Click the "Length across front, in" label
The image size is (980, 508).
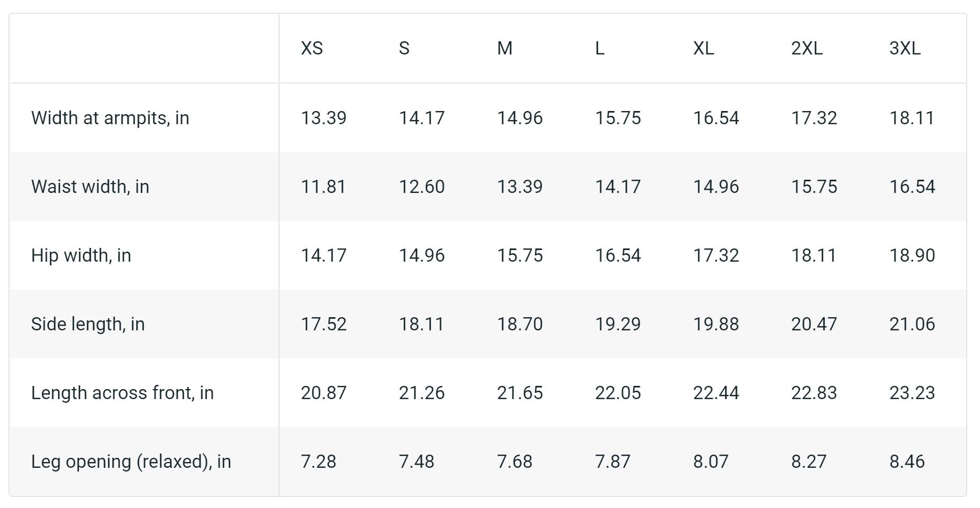pyautogui.click(x=122, y=393)
